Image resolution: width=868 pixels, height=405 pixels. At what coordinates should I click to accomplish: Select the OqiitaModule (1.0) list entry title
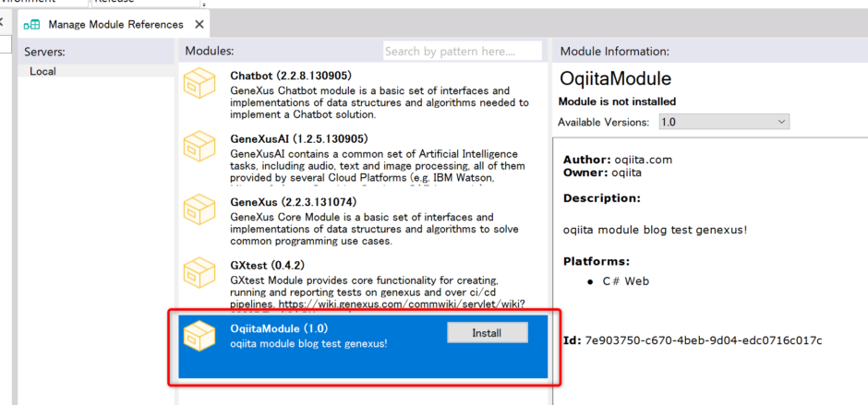[x=279, y=328]
